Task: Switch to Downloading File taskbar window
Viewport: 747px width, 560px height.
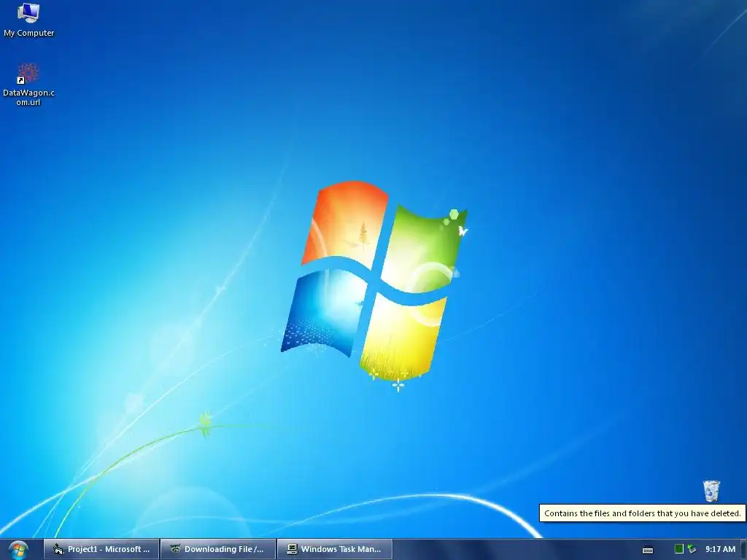Action: coord(218,550)
